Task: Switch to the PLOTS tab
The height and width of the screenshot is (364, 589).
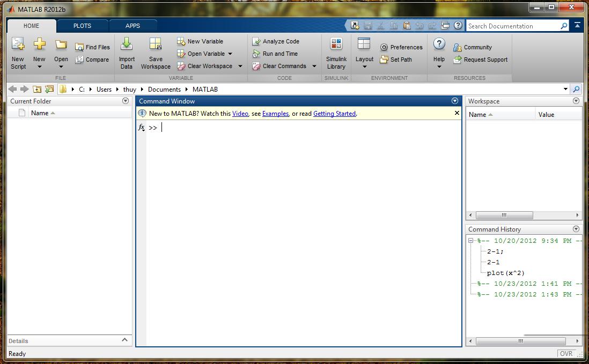Action: [82, 26]
